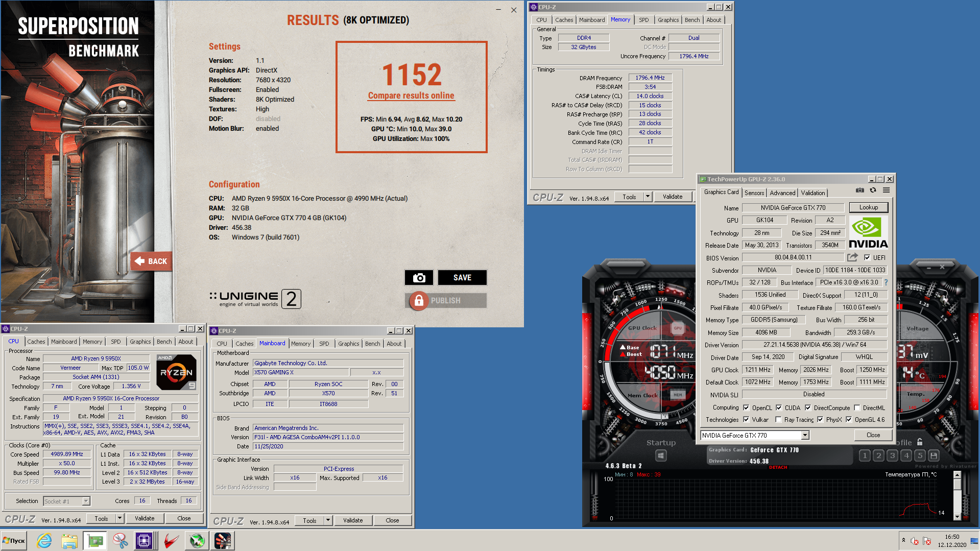Viewport: 980px width, 551px height.
Task: Expand Tools dropdown arrow in Mainboard window CPU-Z
Action: (x=328, y=520)
